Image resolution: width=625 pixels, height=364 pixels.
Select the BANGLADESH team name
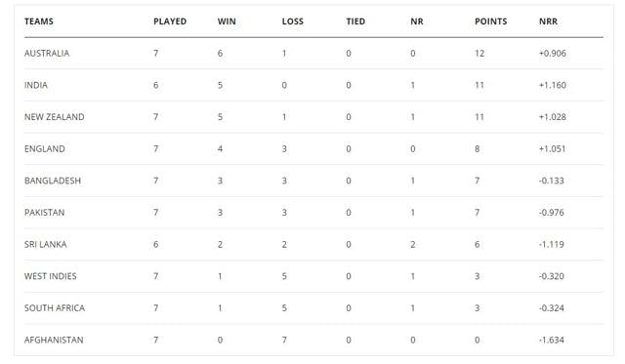(53, 181)
